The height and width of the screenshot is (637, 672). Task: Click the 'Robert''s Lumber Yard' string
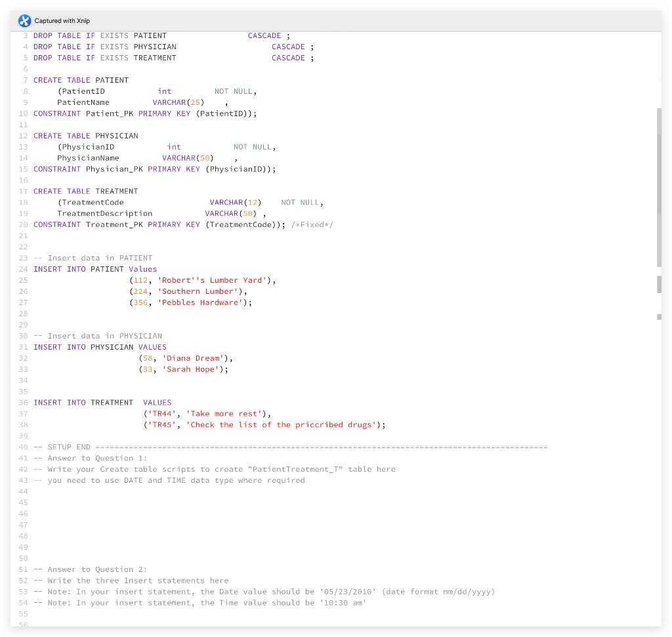coord(212,281)
